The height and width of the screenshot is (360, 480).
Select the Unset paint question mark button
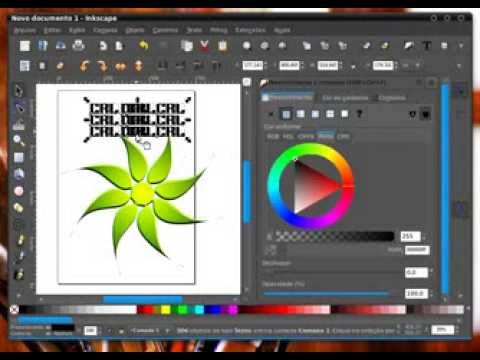[359, 114]
